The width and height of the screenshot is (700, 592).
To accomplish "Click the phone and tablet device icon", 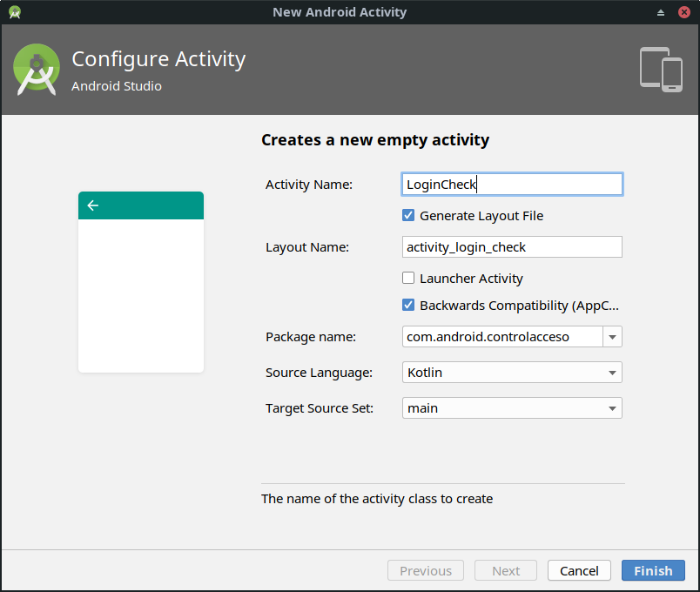I will pos(661,69).
